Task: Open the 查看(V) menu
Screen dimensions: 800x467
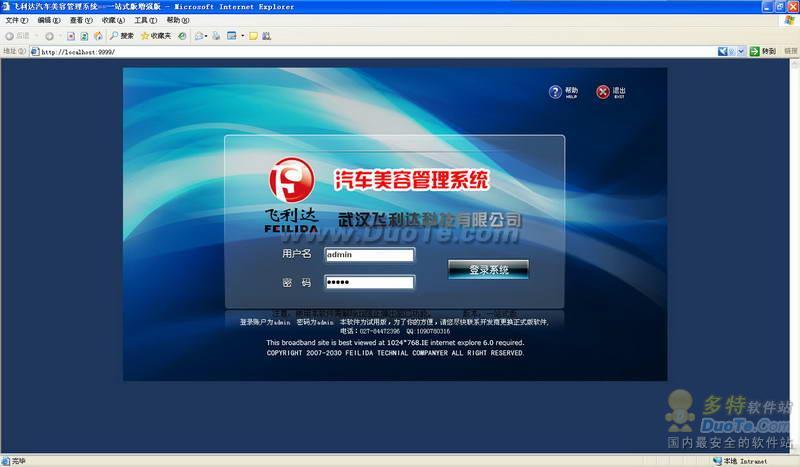Action: [x=81, y=20]
